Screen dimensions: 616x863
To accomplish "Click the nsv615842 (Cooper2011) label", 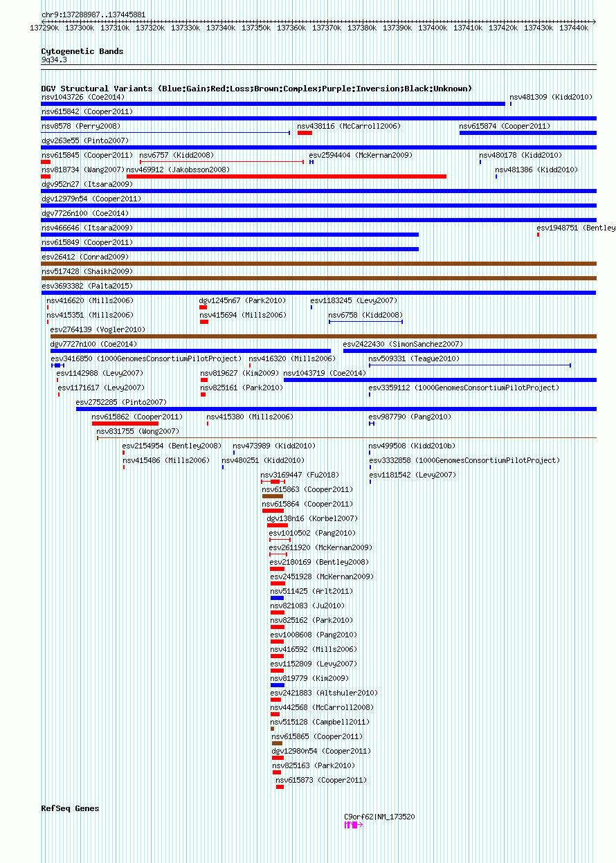I will [87, 112].
